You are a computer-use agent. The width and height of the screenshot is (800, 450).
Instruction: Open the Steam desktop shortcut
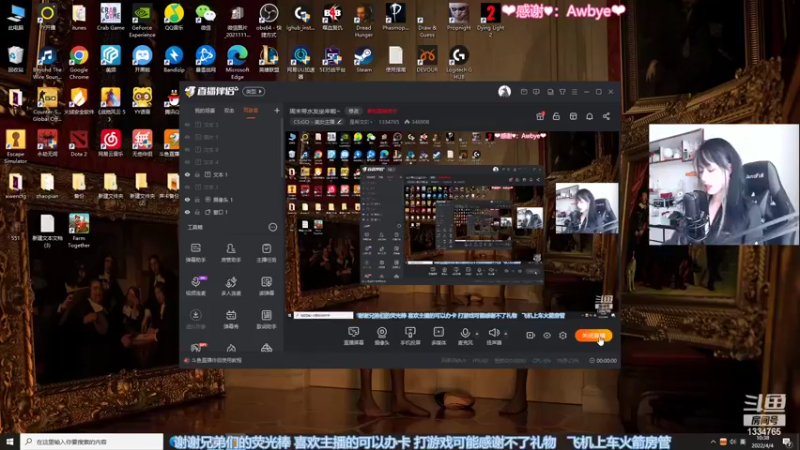364,60
